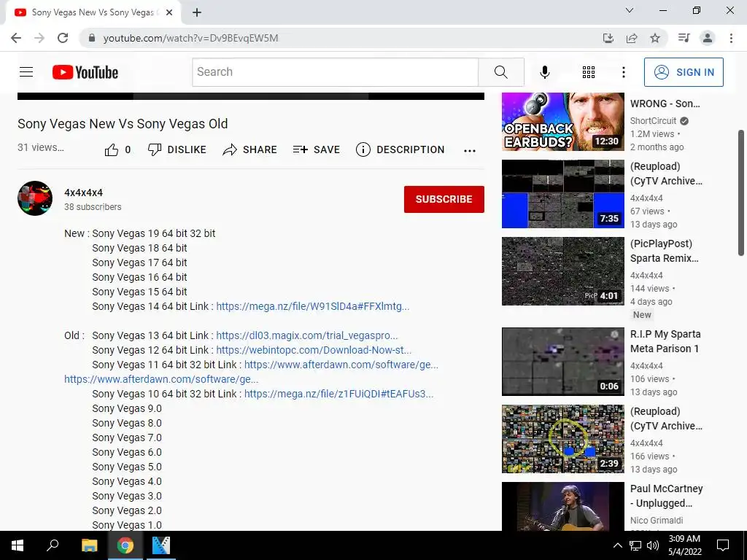
Task: Open the volume tray icon
Action: tap(653, 545)
